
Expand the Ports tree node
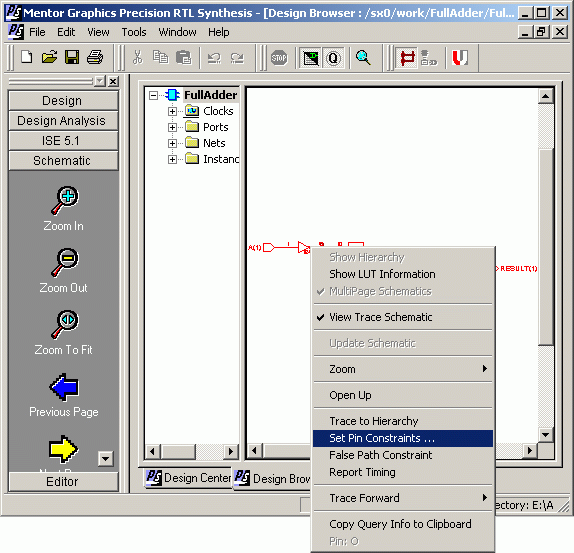[x=172, y=127]
